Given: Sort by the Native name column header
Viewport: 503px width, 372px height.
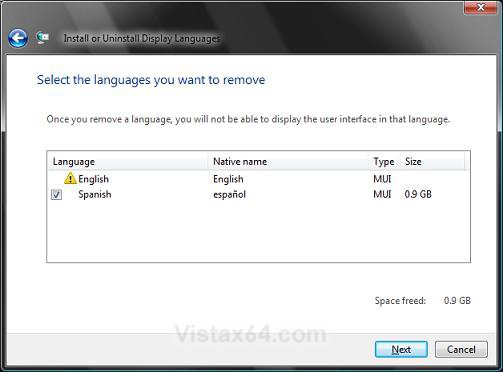Looking at the screenshot, I should coord(289,161).
